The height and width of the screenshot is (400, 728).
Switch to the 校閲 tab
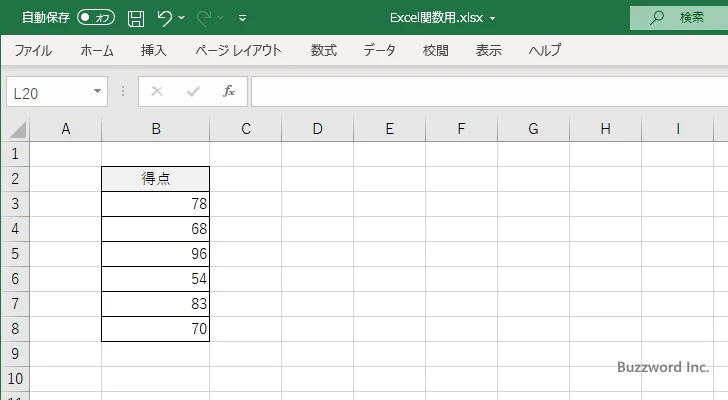[436, 50]
